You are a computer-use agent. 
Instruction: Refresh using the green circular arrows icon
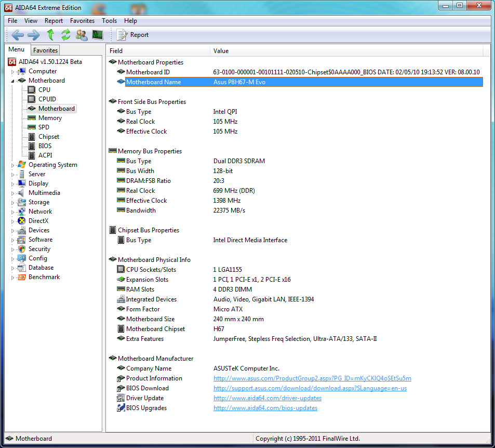click(x=65, y=35)
